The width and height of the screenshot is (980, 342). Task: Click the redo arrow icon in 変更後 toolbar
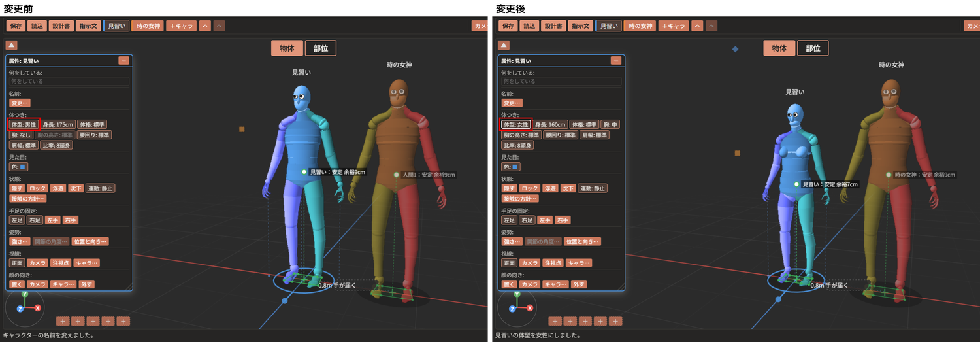[711, 26]
